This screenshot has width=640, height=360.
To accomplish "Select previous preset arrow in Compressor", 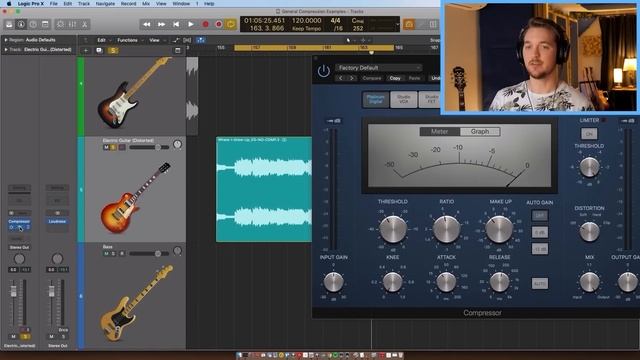I will (341, 78).
